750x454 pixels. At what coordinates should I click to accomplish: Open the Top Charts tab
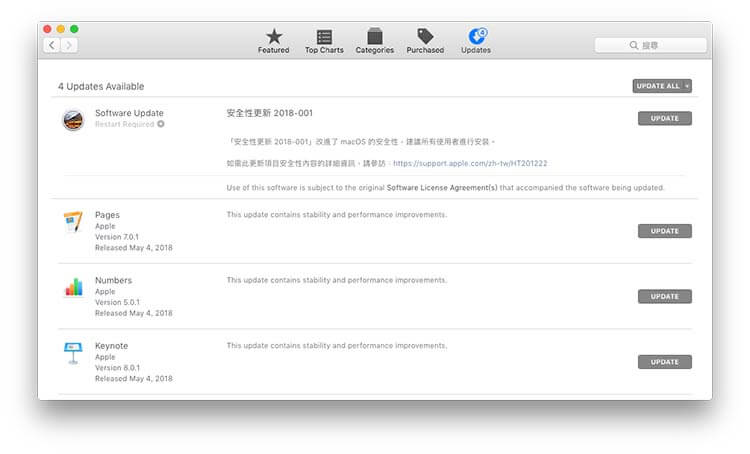pyautogui.click(x=324, y=41)
